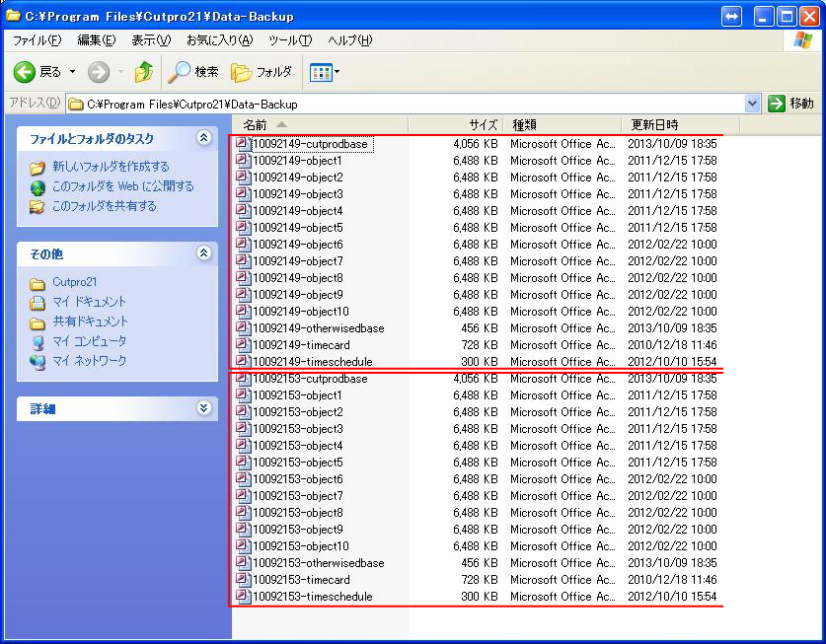
Task: Click the Access icon for 10092149-object5
Action: (243, 228)
